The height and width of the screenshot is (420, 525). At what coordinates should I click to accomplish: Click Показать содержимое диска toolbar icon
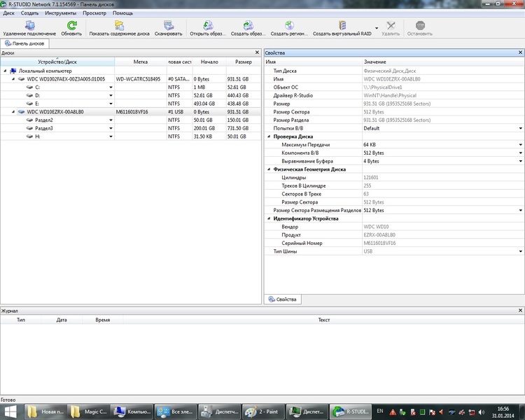pos(119,25)
